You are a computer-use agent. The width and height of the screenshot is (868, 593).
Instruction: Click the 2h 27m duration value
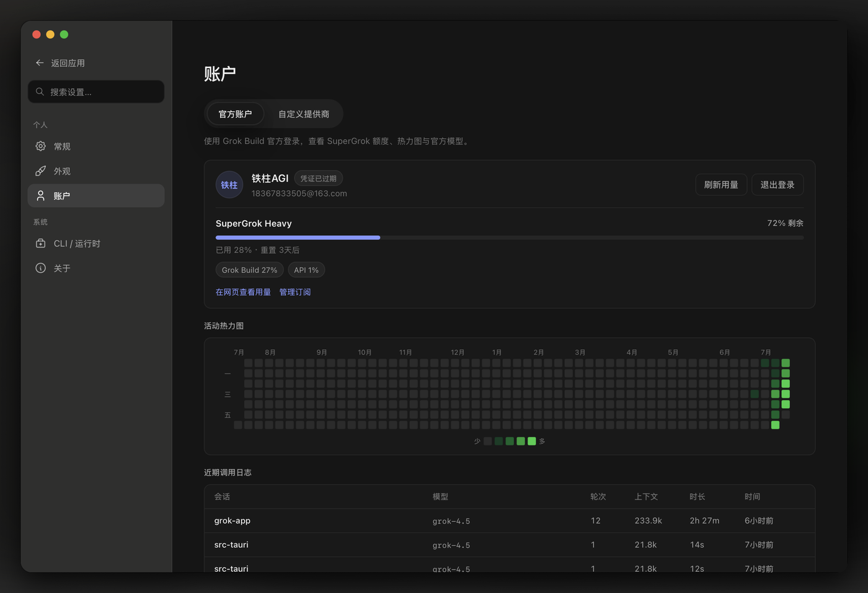704,521
